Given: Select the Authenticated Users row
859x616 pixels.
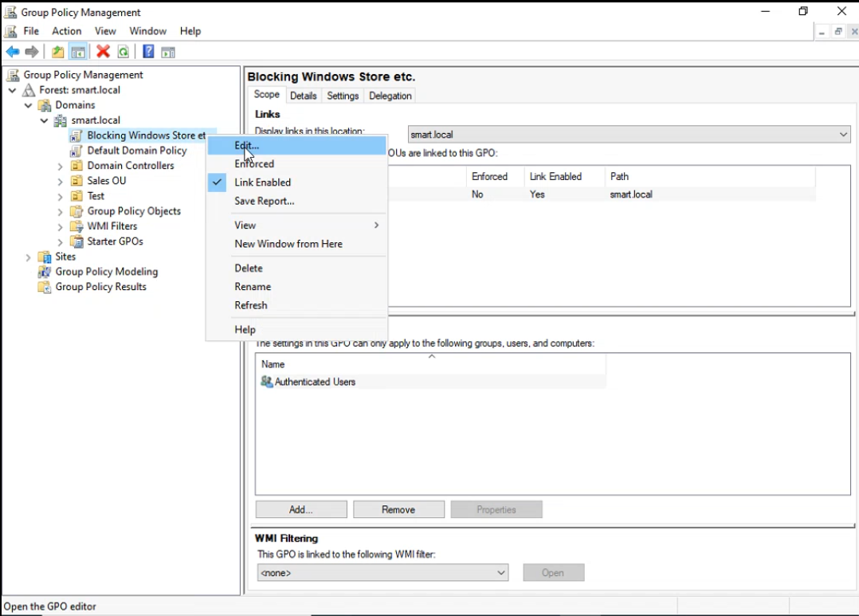Looking at the screenshot, I should pos(431,382).
